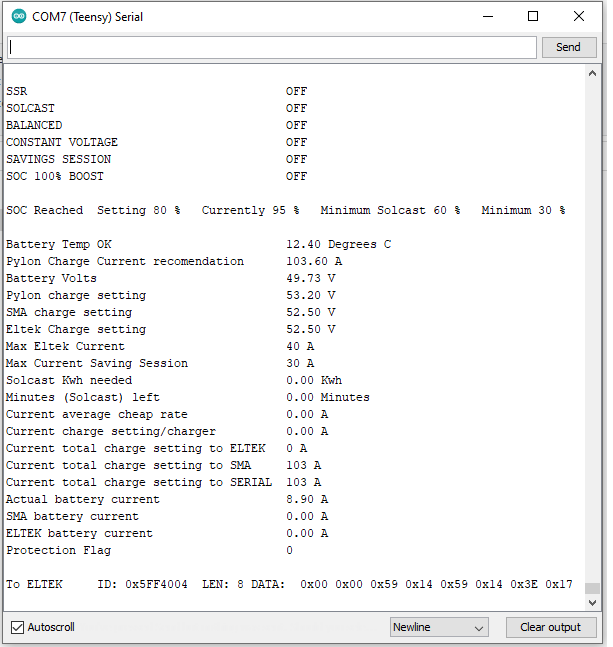Click the '53.20 V' Pylon charge value
Viewport: 613px width, 647px height.
pos(311,295)
